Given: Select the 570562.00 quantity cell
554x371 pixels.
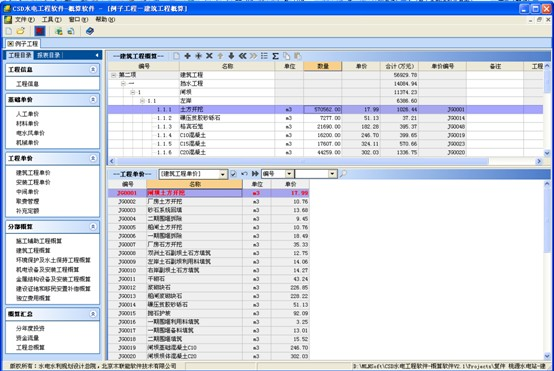Looking at the screenshot, I should 323,110.
